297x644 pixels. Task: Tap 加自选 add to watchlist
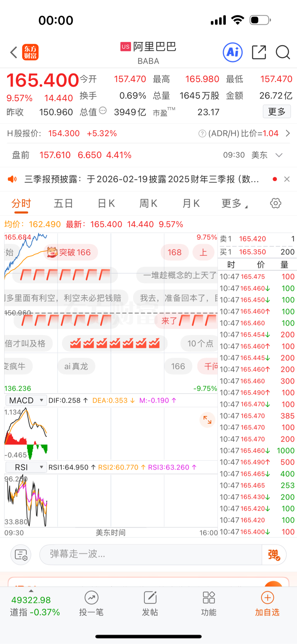(x=267, y=604)
